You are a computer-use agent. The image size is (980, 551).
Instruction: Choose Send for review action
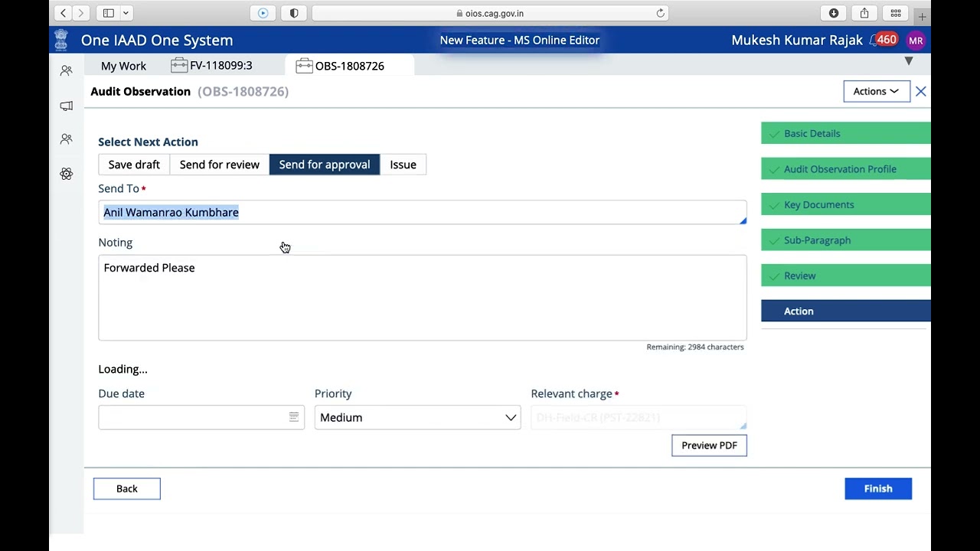pyautogui.click(x=220, y=165)
